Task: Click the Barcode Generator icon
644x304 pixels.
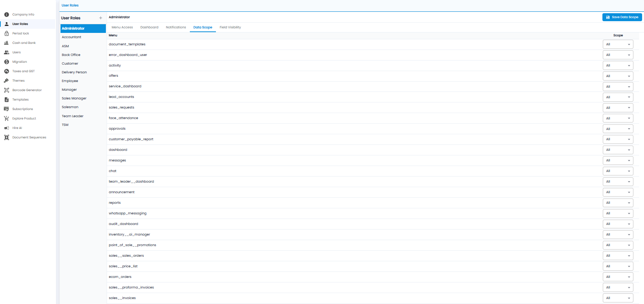Action: [6, 90]
